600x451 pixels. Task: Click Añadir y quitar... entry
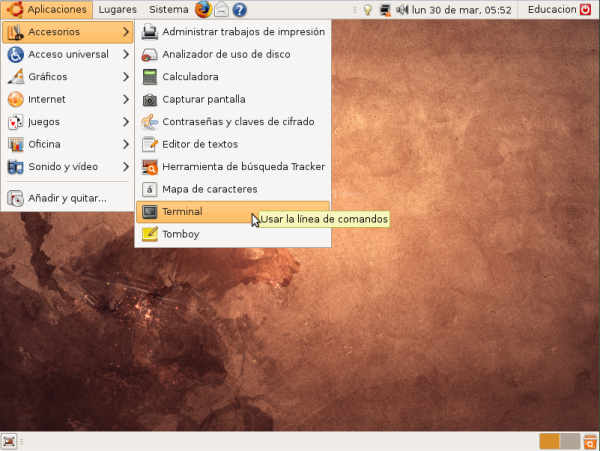[x=67, y=198]
